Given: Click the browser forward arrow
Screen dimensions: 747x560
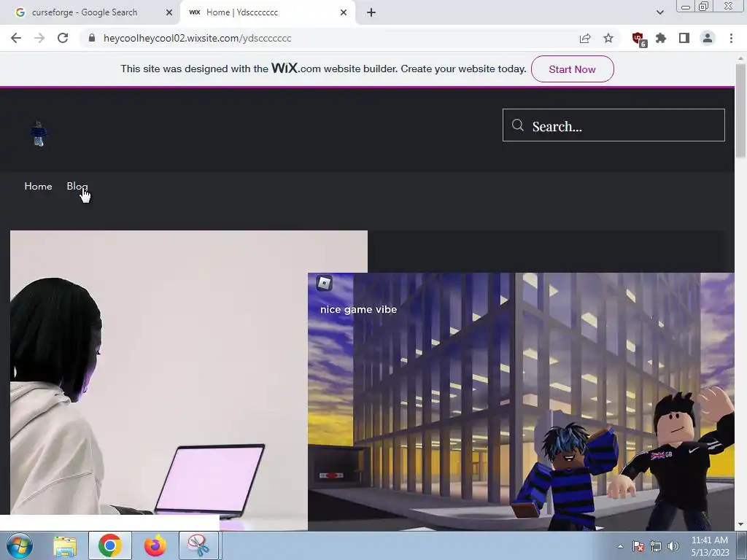Looking at the screenshot, I should [x=39, y=38].
